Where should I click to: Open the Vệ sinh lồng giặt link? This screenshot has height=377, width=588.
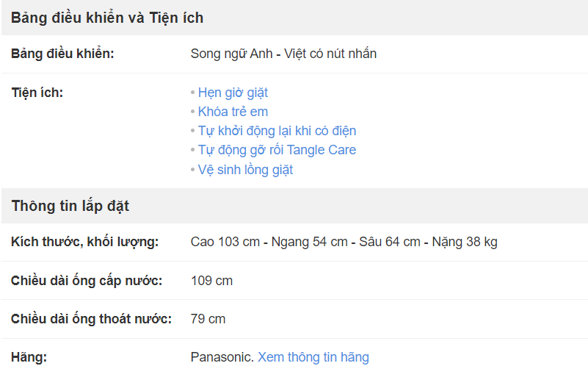[x=245, y=169]
